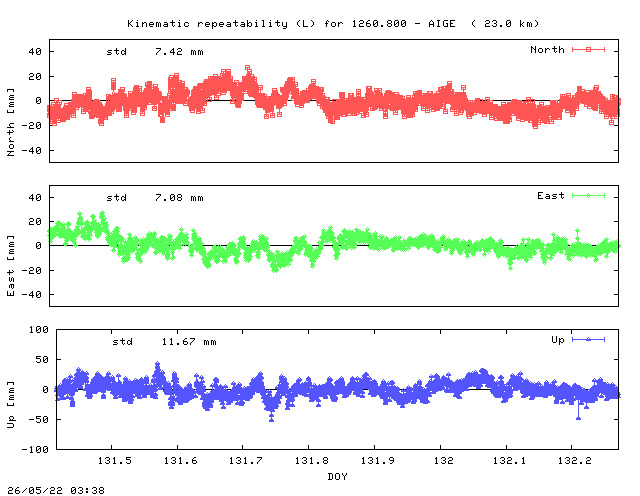Click the chart title 'Kinematic repeatability (L) for 1260.800 - AIGE'
The height and width of the screenshot is (496, 640).
(x=291, y=24)
